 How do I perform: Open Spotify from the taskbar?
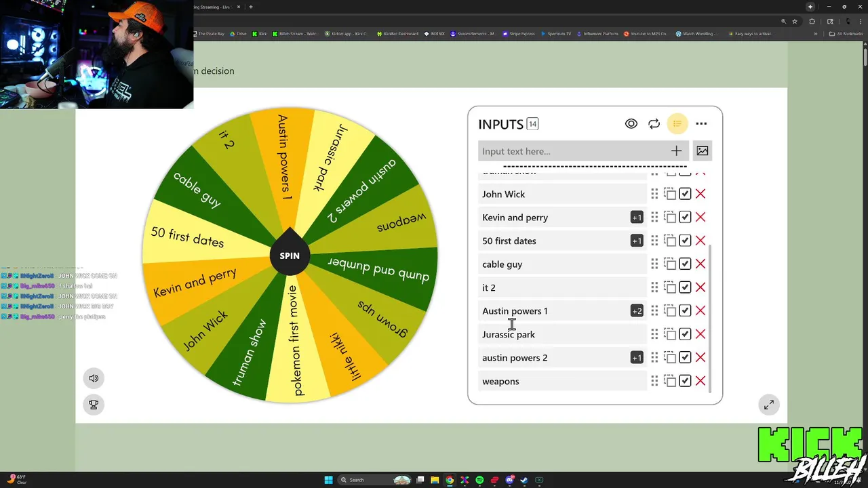(479, 480)
